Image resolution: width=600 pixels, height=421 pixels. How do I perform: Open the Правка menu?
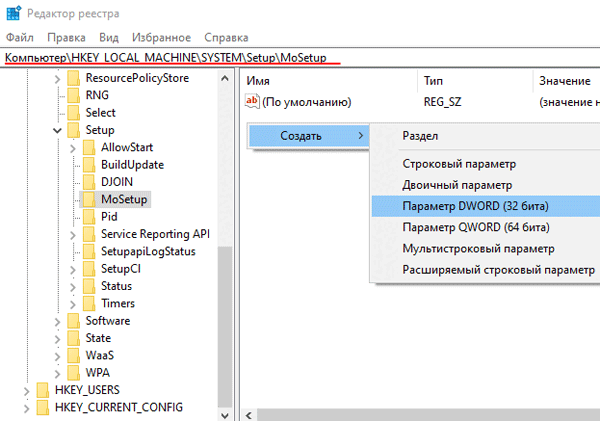(x=66, y=38)
